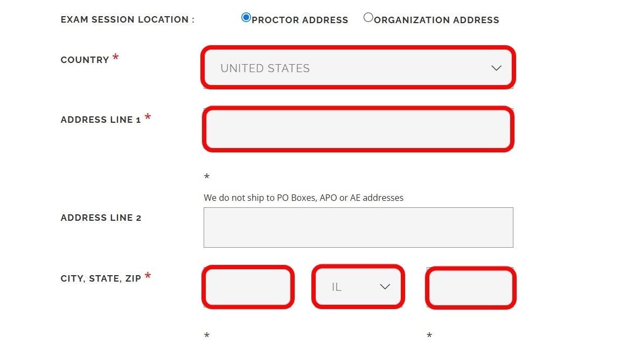
Task: Click the Country field label
Action: click(x=85, y=60)
